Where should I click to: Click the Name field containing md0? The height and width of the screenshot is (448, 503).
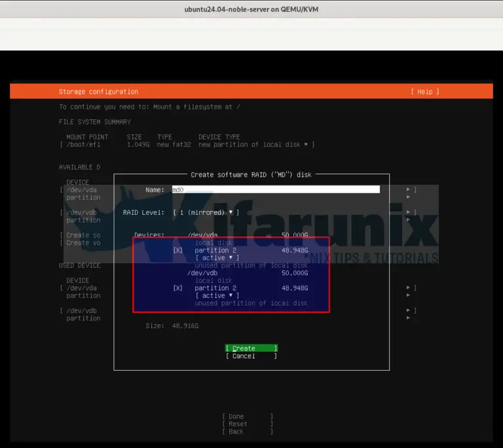[275, 189]
